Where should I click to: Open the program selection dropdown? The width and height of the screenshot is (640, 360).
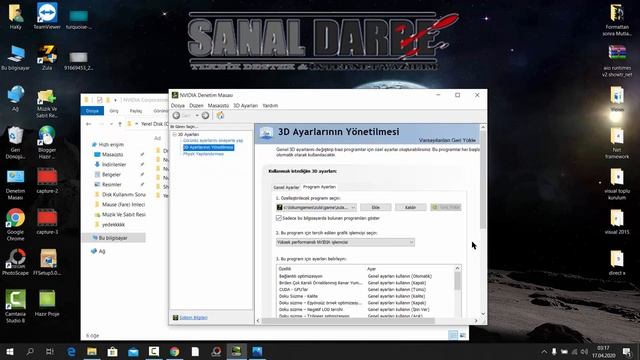316,207
